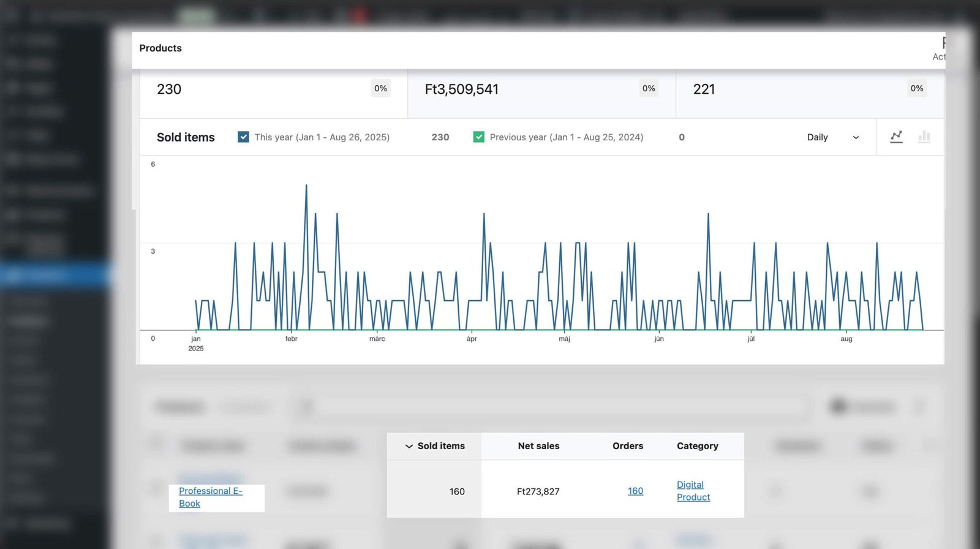Sort table by Net sales column
Image resolution: width=980 pixels, height=549 pixels.
click(x=538, y=446)
